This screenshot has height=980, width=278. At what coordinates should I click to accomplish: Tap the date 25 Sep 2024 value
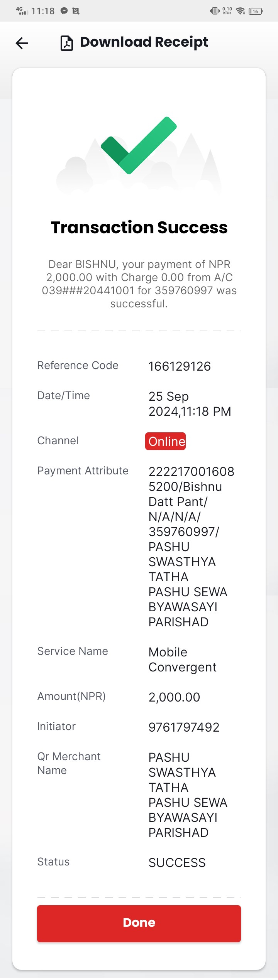click(190, 404)
